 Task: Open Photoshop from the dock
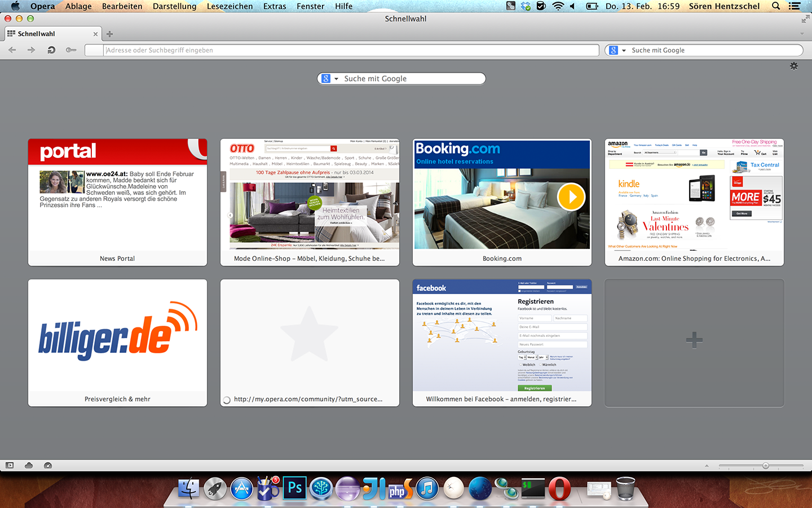(295, 488)
